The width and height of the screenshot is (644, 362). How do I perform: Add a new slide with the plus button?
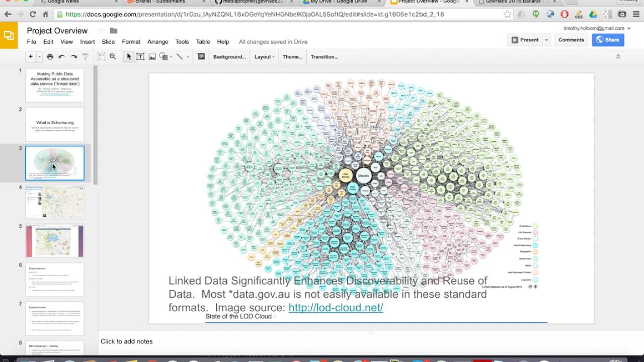click(x=31, y=57)
